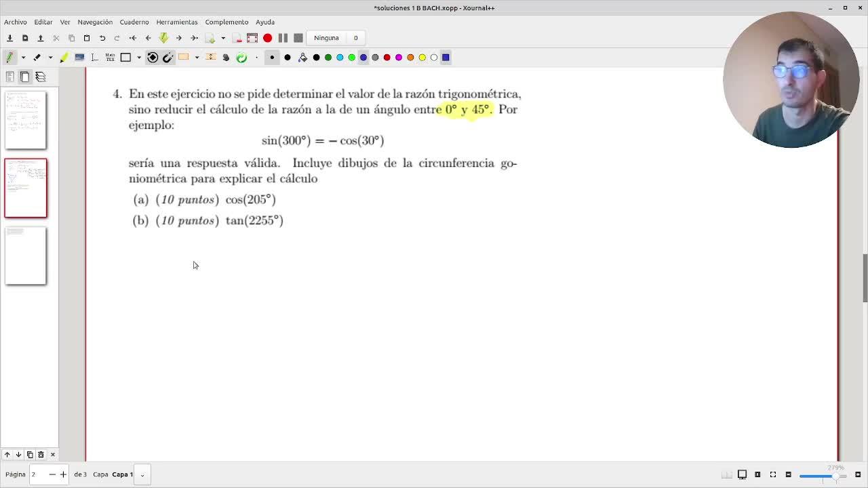Go back one page
Image resolution: width=868 pixels, height=488 pixels.
pyautogui.click(x=149, y=38)
